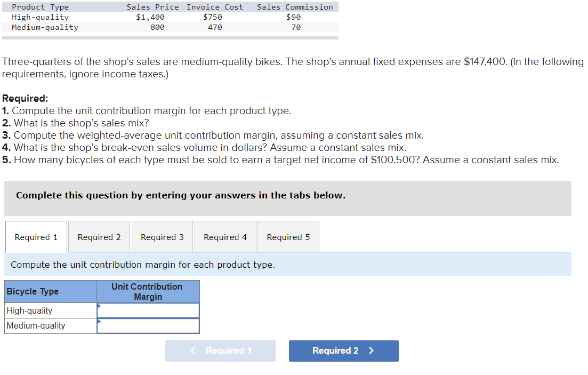Click the blue triangle marker in Medium-quality cell
This screenshot has height=375, width=588.
pyautogui.click(x=99, y=321)
